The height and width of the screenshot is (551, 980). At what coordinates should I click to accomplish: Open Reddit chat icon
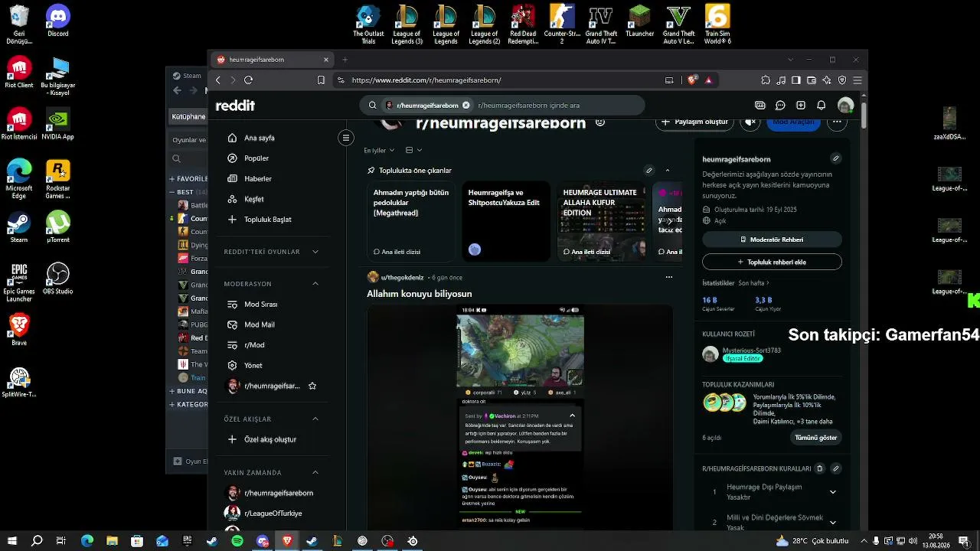780,106
